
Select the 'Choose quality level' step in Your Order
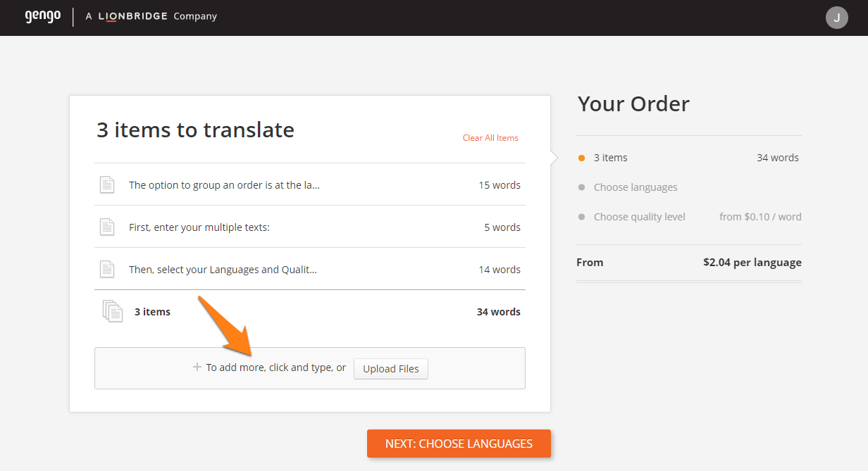(640, 217)
